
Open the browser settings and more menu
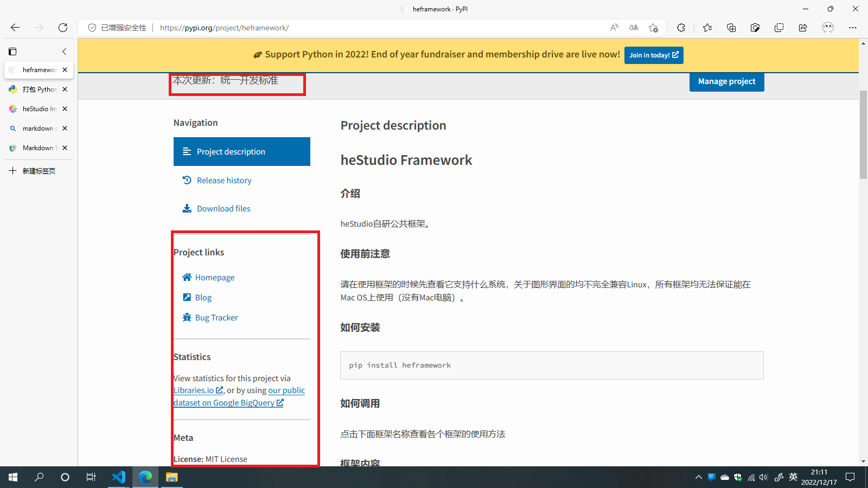point(853,28)
